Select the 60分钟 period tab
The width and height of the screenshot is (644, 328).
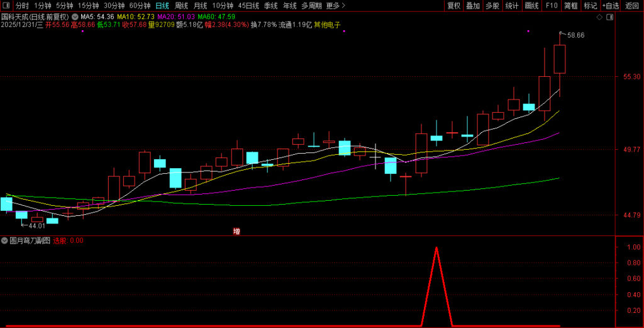point(140,6)
